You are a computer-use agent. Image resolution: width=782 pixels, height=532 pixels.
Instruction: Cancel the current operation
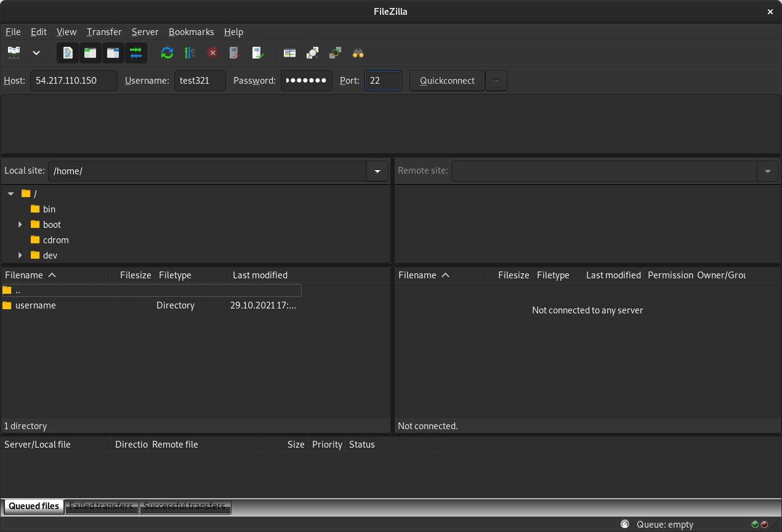(x=212, y=53)
